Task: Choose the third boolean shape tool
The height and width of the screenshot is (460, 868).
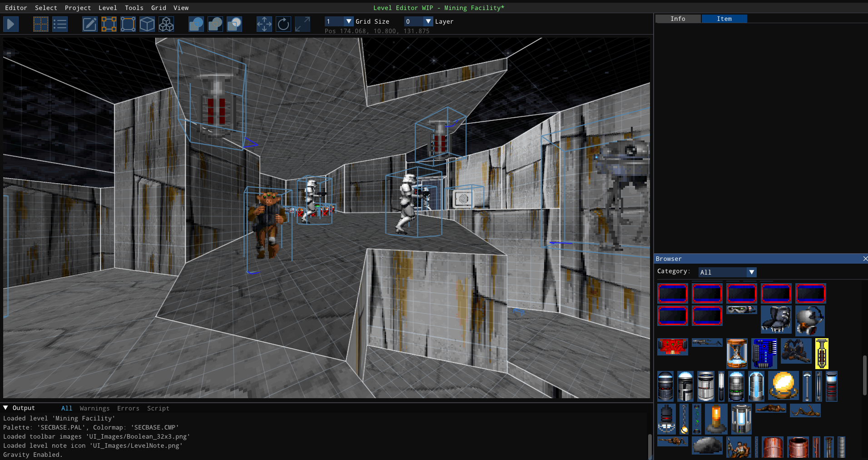Action: click(234, 24)
